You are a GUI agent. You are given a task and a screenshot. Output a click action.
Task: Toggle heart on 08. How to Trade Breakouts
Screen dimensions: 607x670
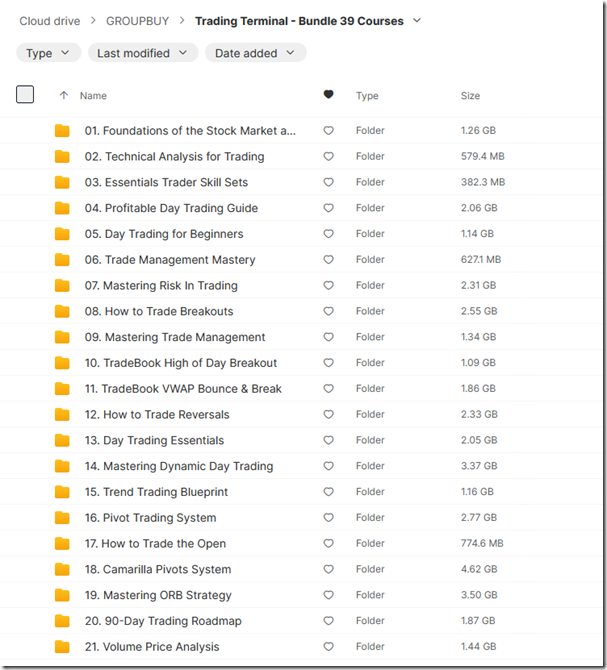click(x=328, y=311)
